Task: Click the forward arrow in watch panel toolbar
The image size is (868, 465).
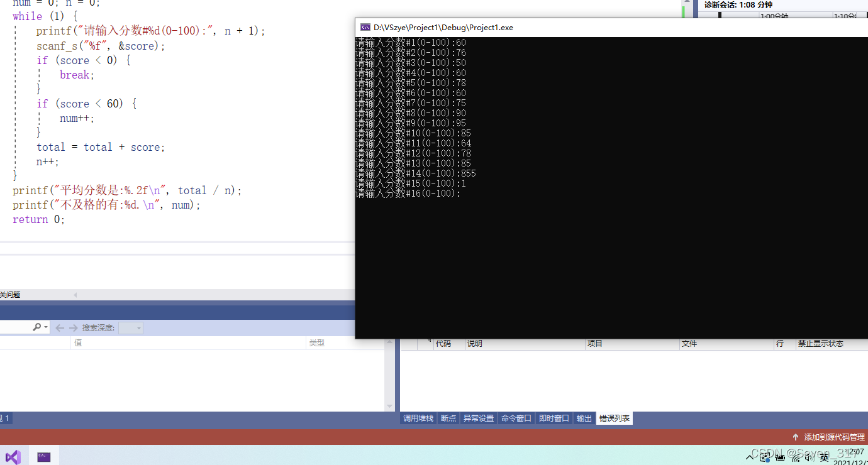Action: click(x=74, y=328)
